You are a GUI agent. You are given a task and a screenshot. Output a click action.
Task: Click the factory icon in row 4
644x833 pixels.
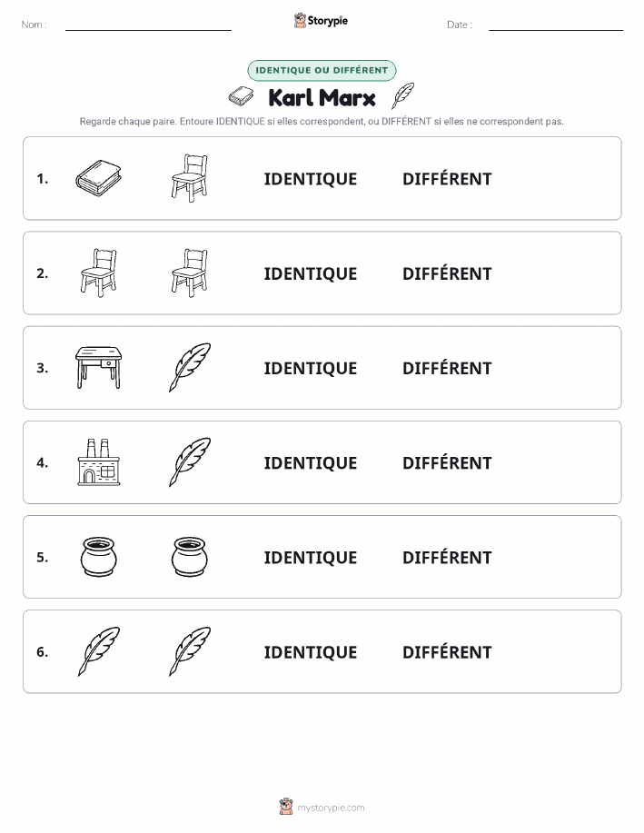pos(98,462)
